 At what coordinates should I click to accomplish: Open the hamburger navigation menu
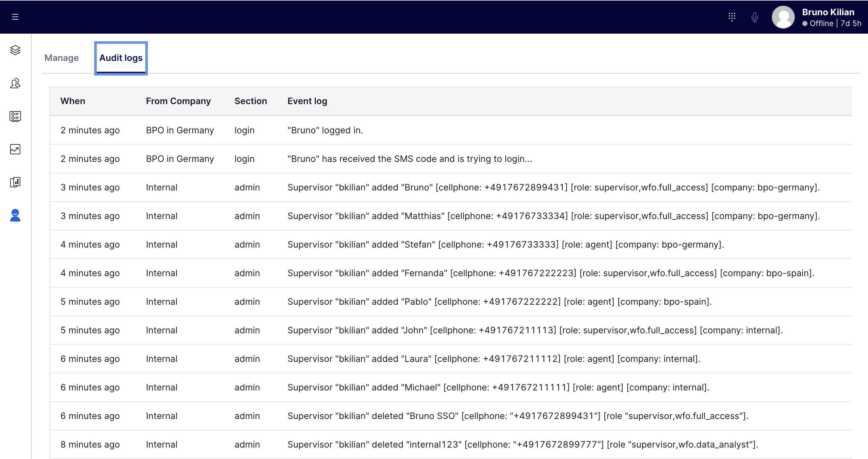(15, 17)
